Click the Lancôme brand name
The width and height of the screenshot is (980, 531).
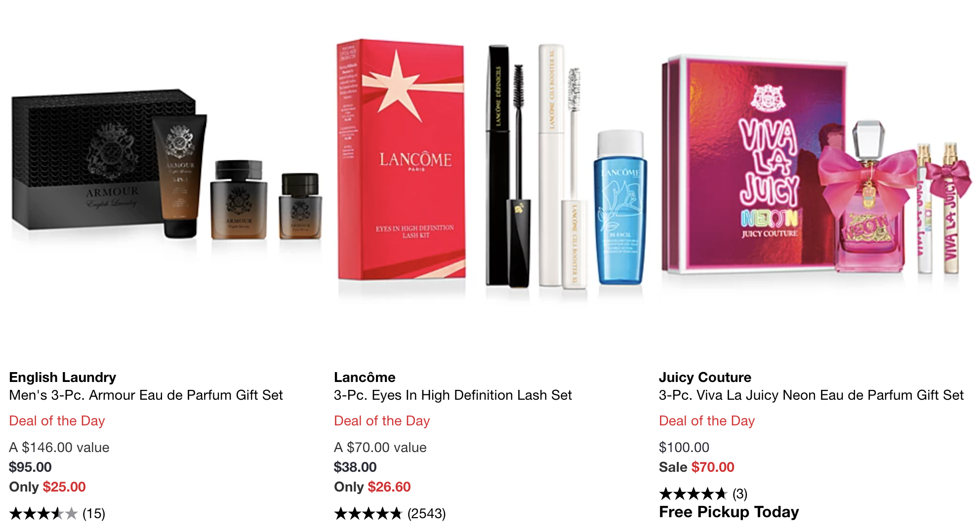point(365,378)
